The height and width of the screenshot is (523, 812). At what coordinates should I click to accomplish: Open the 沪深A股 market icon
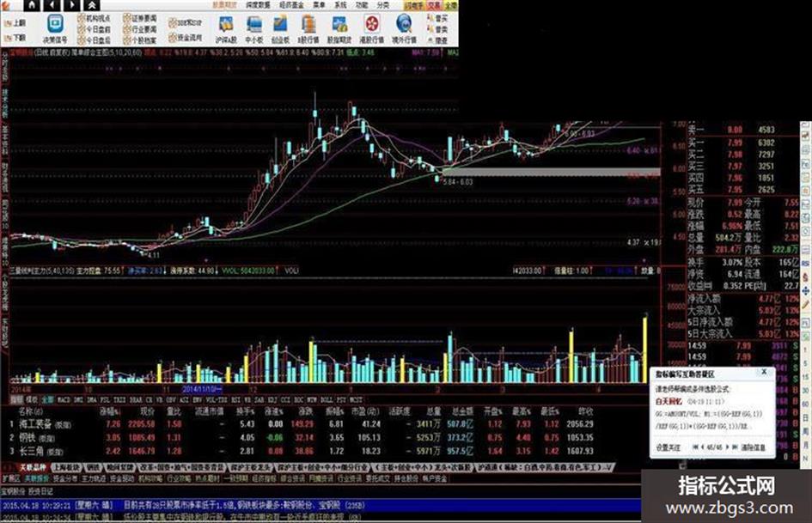click(226, 29)
